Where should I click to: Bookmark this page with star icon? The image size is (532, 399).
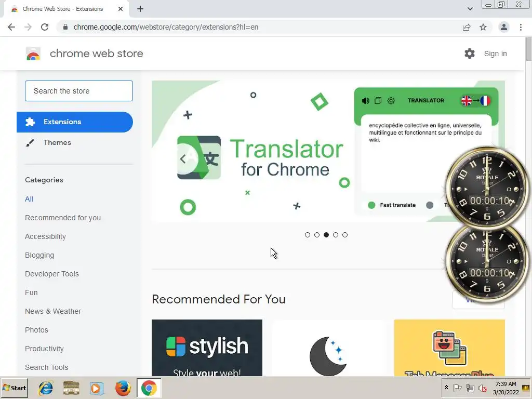point(483,27)
